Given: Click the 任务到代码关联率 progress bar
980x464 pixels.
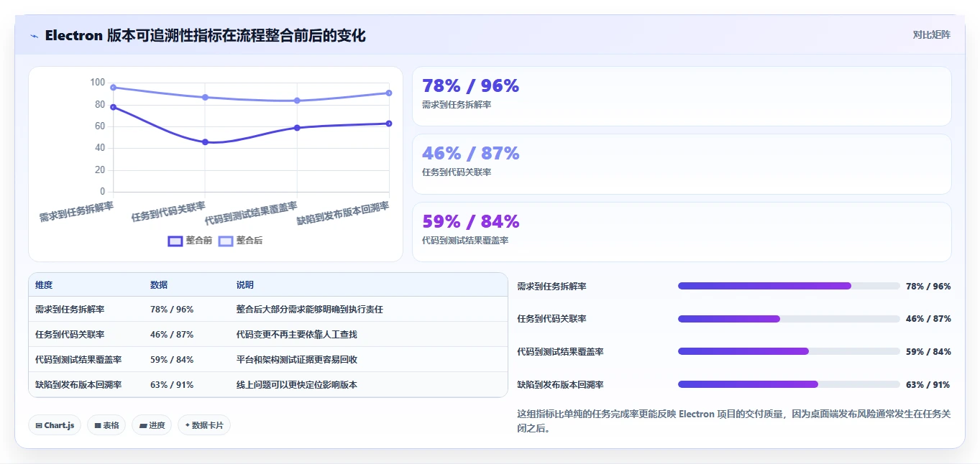Looking at the screenshot, I should 789,319.
